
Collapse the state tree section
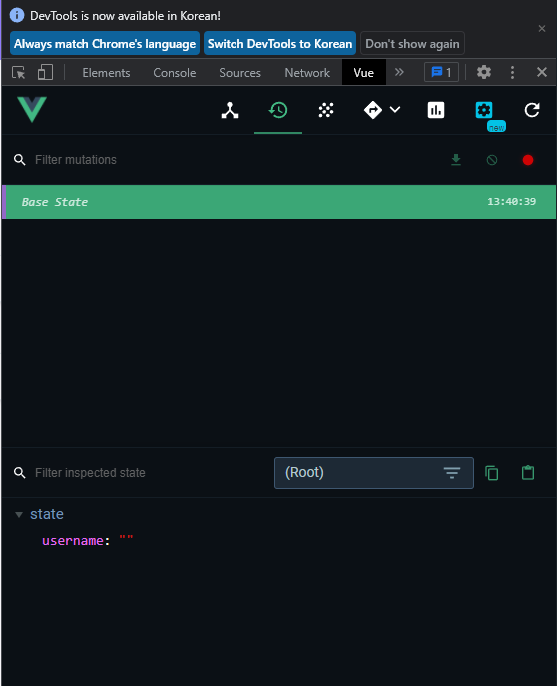click(19, 514)
